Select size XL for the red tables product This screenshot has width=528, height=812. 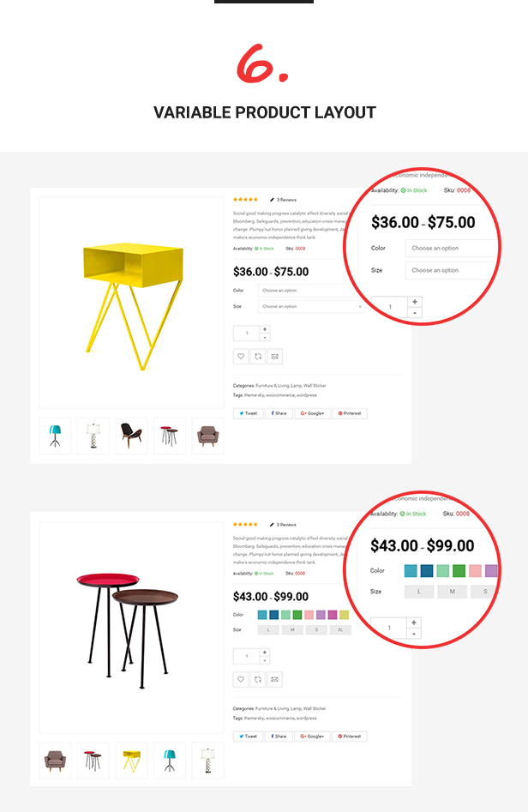[340, 630]
